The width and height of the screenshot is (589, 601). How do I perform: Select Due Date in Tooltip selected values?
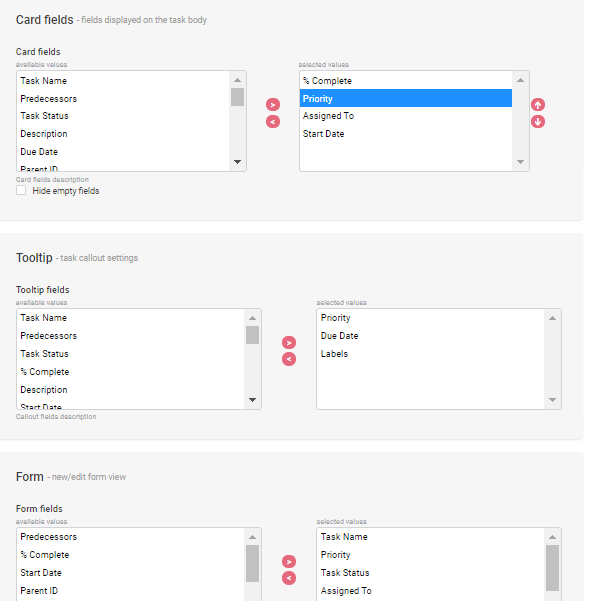(x=430, y=336)
